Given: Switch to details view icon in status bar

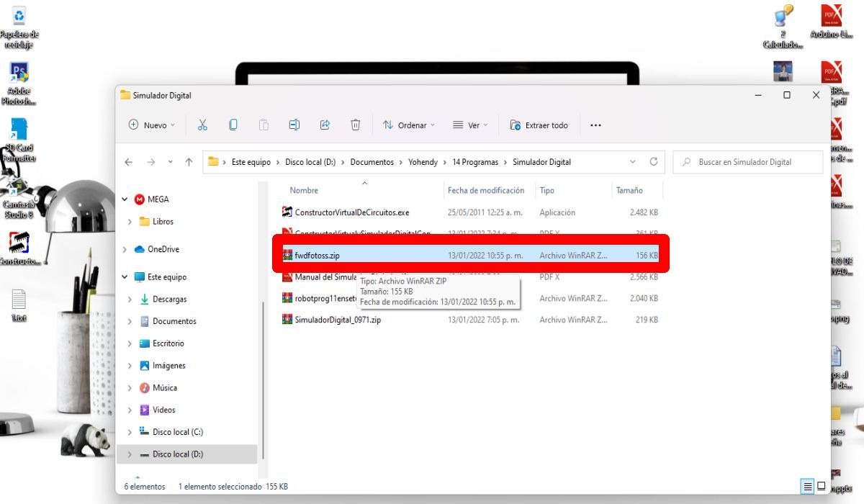Looking at the screenshot, I should 808,487.
